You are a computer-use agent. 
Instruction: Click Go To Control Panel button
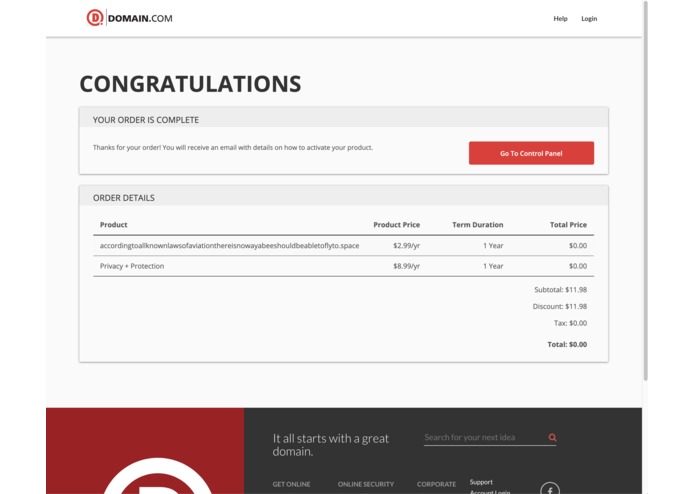point(531,153)
